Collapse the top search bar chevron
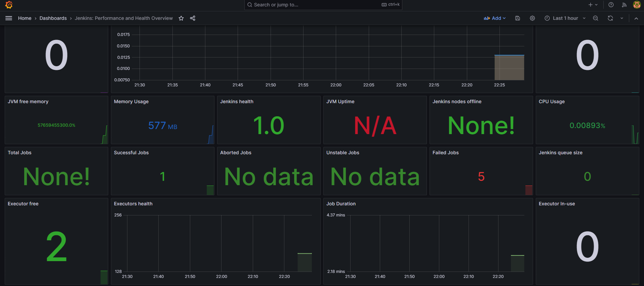The height and width of the screenshot is (286, 644). pyautogui.click(x=636, y=18)
